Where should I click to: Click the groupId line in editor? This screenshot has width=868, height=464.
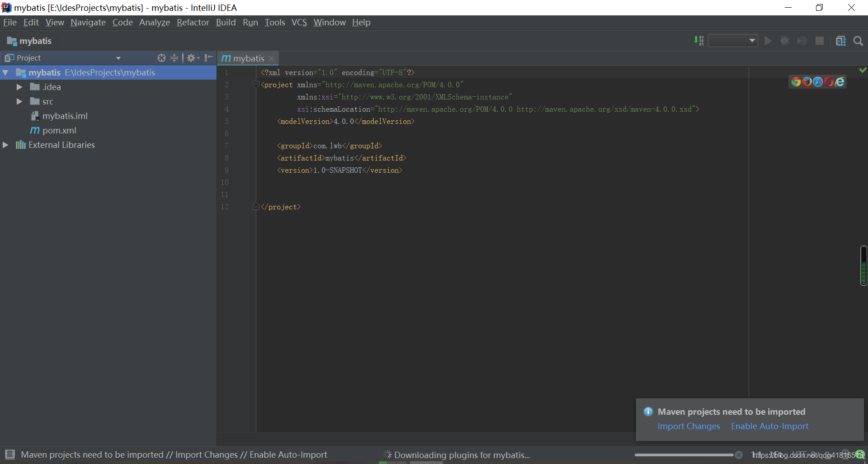coord(330,146)
